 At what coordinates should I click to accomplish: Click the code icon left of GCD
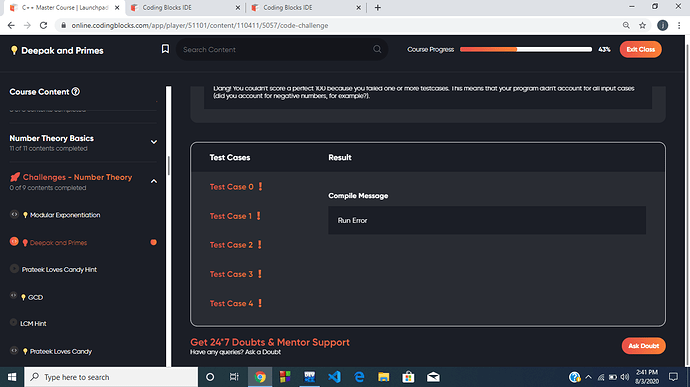point(14,295)
